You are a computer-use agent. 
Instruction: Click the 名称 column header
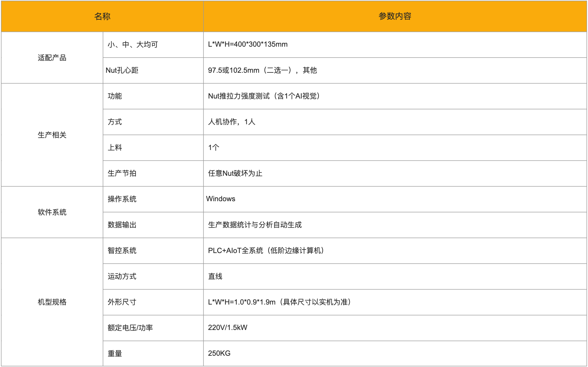tap(102, 16)
